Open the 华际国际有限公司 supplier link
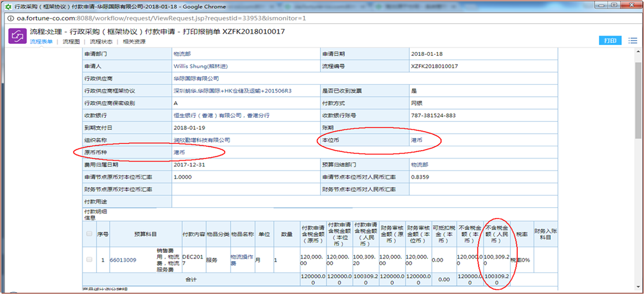 pyautogui.click(x=196, y=79)
